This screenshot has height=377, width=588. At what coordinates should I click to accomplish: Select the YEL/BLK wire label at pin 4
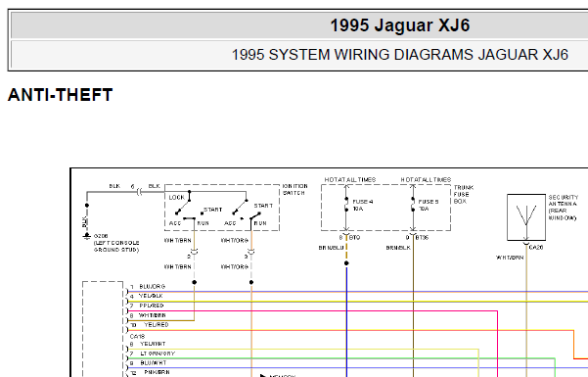tap(151, 296)
